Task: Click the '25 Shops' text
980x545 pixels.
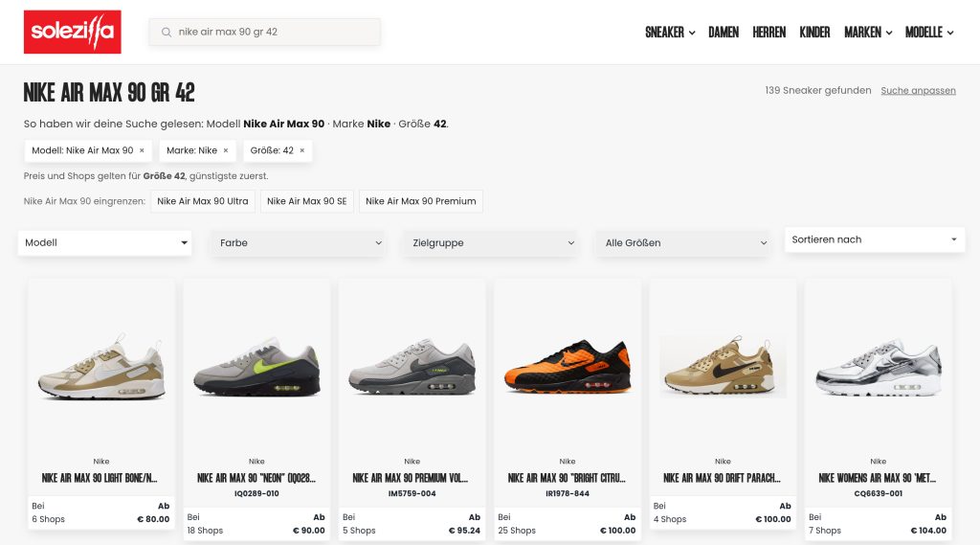Action: [517, 530]
